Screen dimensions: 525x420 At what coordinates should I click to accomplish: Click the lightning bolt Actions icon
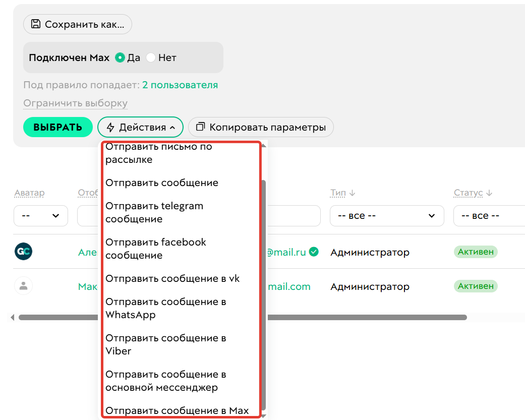tap(110, 128)
